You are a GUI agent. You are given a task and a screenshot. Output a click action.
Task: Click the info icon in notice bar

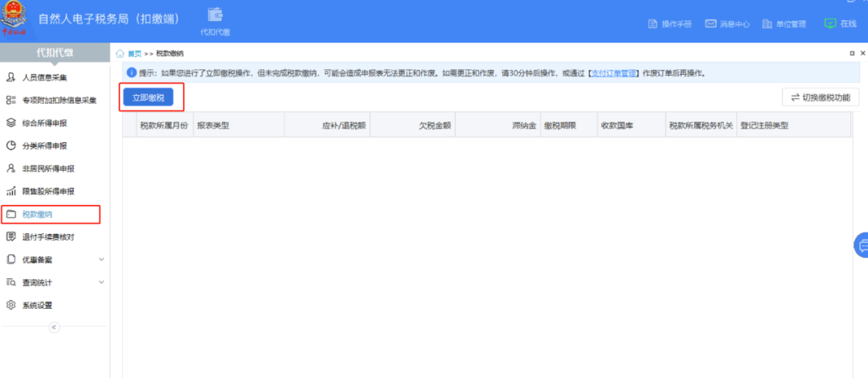coord(131,72)
